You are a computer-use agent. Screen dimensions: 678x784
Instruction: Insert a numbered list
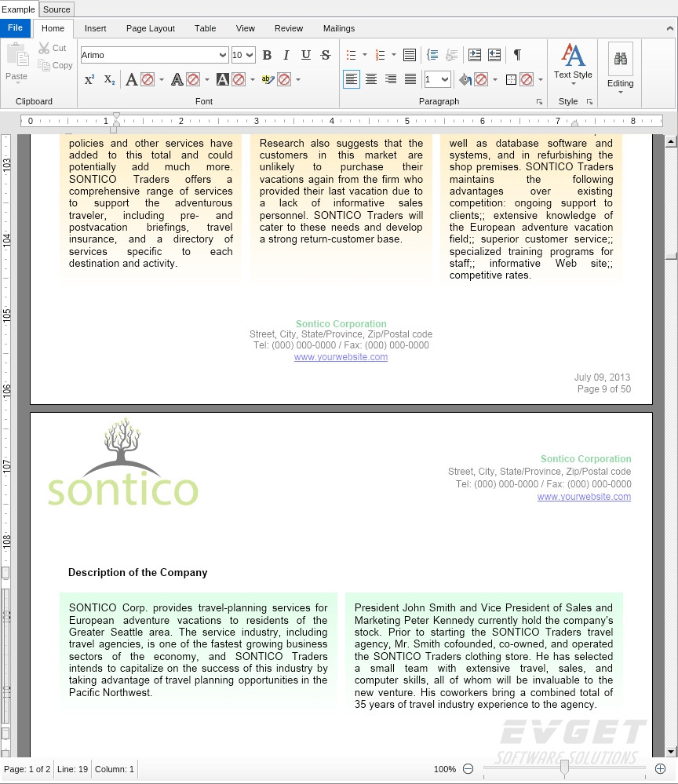point(380,55)
